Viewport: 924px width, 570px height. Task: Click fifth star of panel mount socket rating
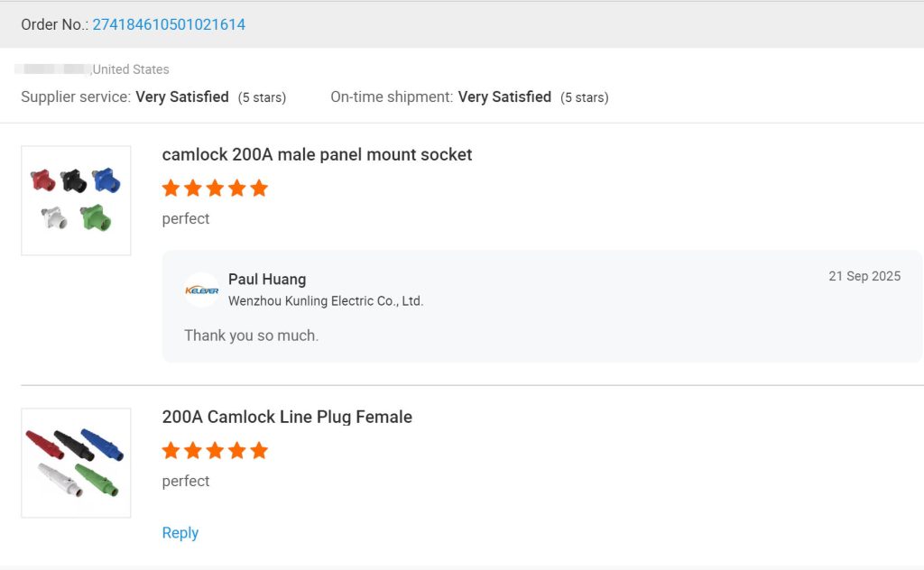pyautogui.click(x=259, y=188)
